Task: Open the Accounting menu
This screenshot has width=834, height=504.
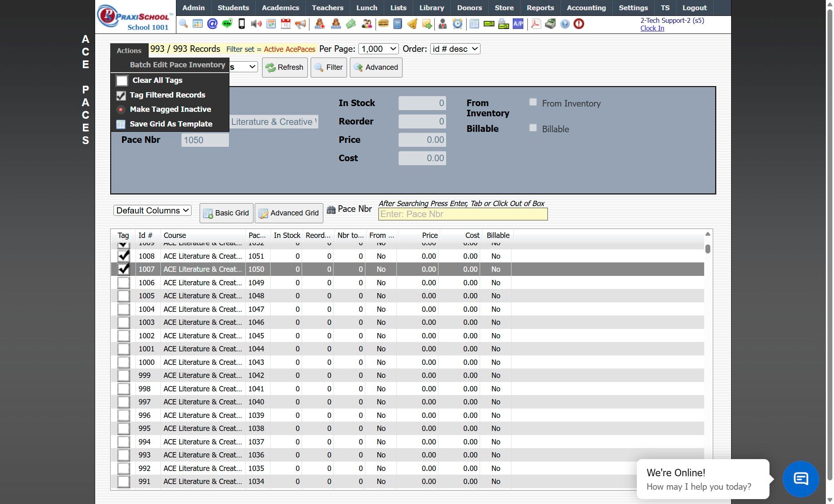Action: point(586,8)
